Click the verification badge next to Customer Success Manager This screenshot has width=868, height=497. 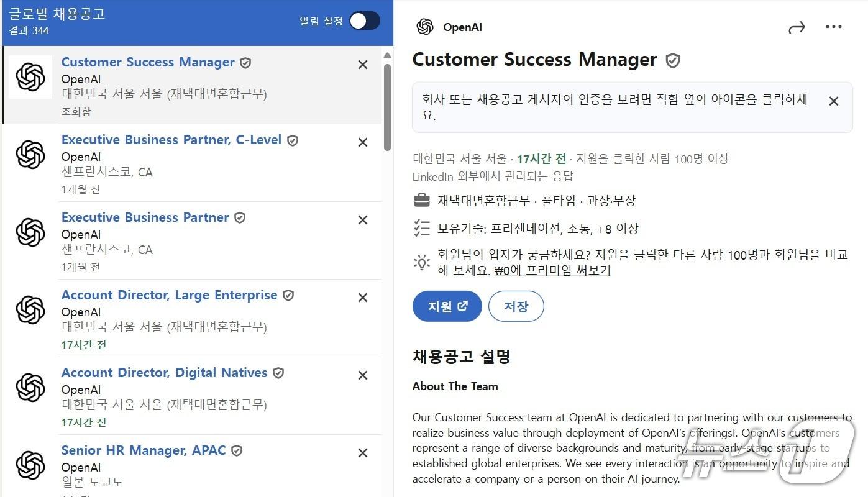pos(672,60)
